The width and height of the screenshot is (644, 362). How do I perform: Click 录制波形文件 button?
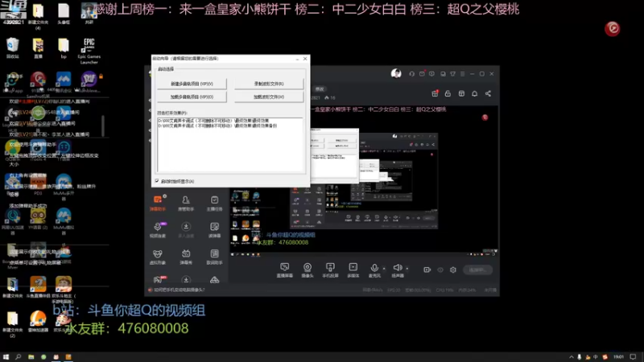[x=269, y=84]
